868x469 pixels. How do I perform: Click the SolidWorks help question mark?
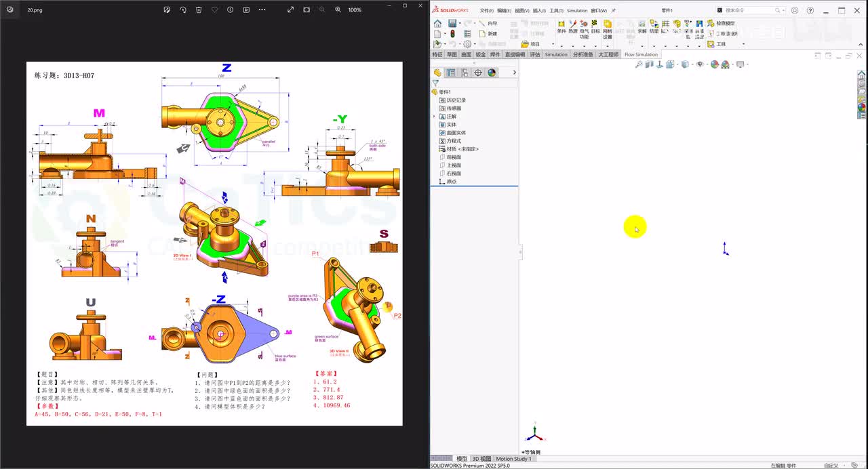pyautogui.click(x=810, y=11)
